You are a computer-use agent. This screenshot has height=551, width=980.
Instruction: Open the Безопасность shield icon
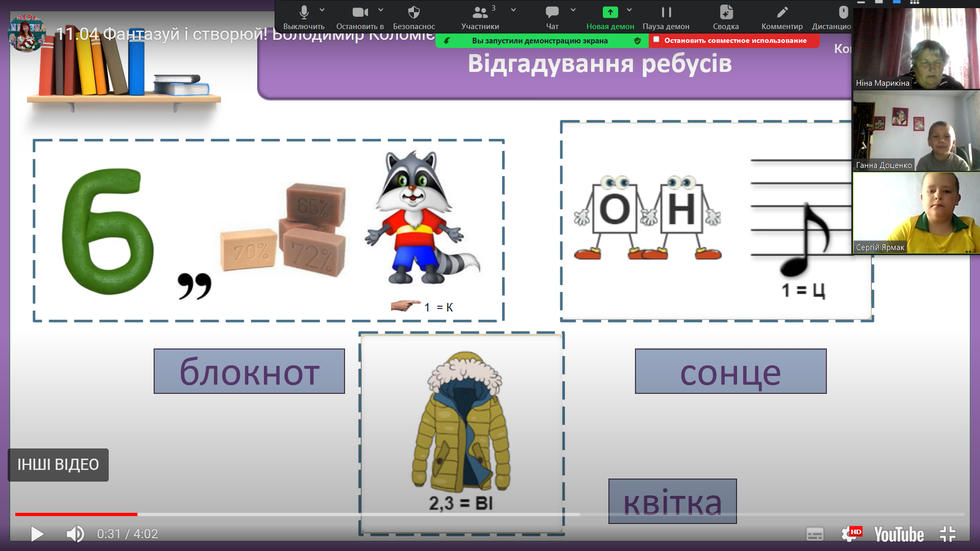tap(414, 12)
